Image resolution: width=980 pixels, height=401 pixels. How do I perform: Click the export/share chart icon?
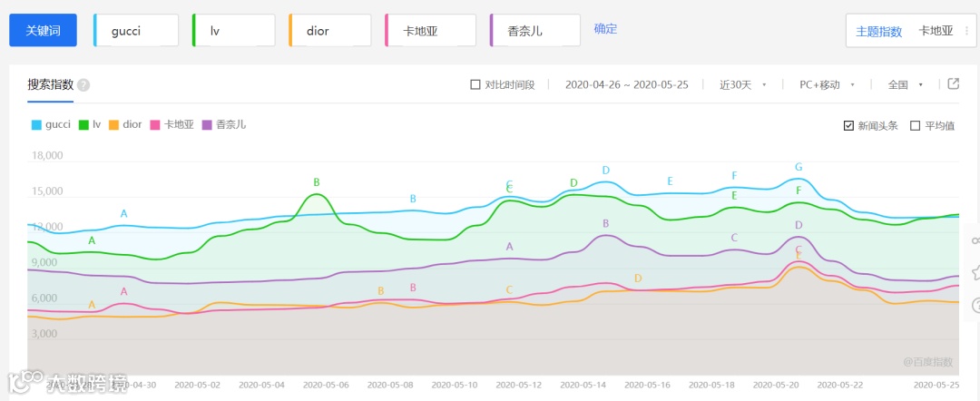pos(953,83)
